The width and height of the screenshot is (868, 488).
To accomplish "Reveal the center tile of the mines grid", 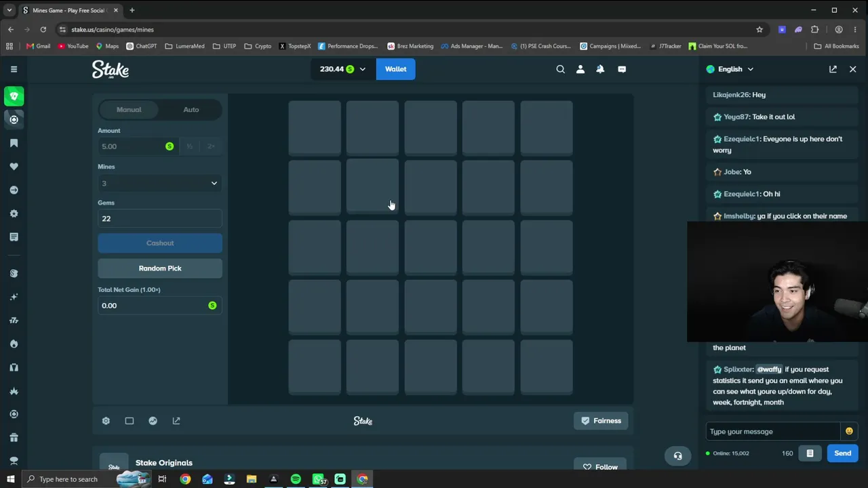I will pyautogui.click(x=431, y=248).
